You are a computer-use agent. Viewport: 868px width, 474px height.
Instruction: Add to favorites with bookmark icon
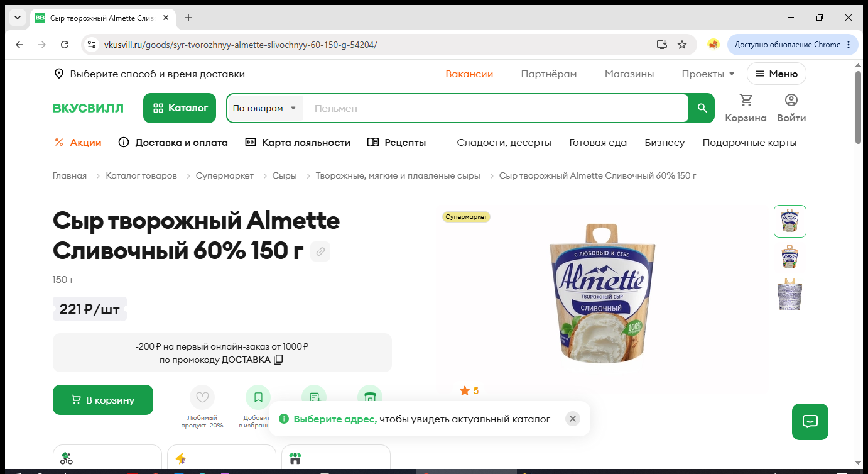258,397
